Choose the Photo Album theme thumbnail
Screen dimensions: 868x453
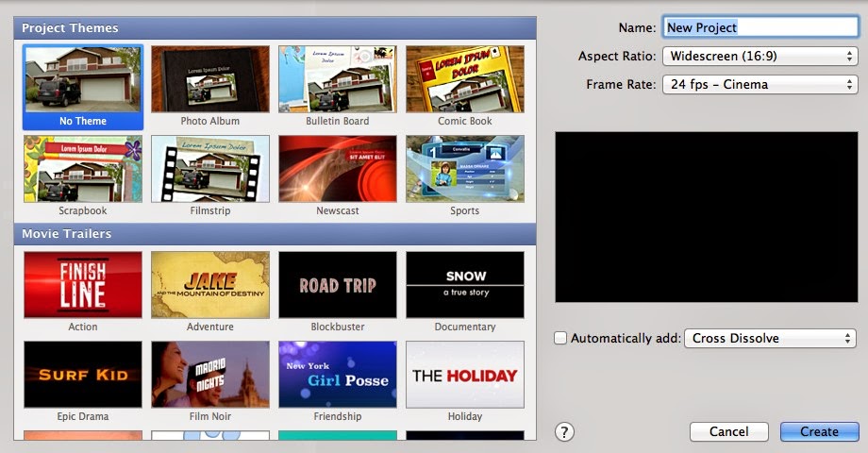tap(210, 79)
